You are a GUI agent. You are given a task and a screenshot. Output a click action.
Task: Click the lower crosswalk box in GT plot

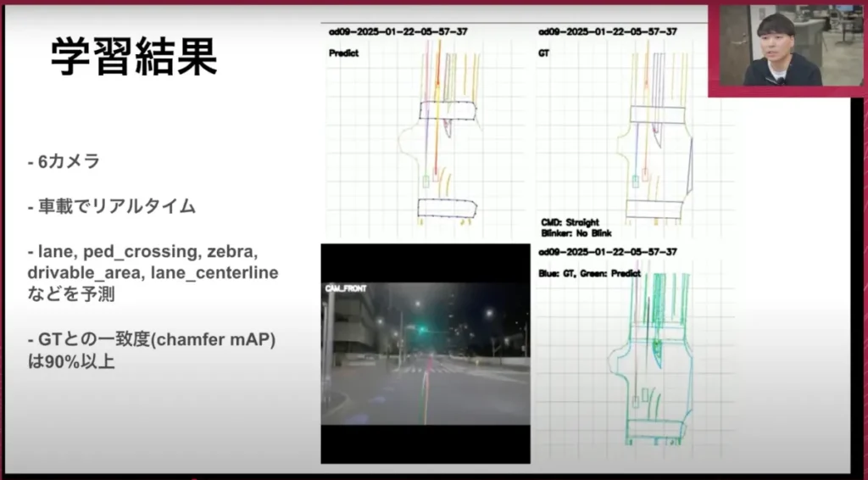654,209
